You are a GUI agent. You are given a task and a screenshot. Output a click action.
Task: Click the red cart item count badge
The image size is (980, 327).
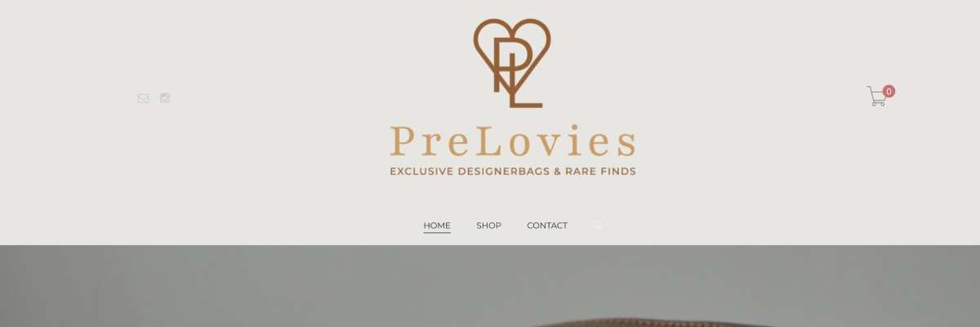889,92
